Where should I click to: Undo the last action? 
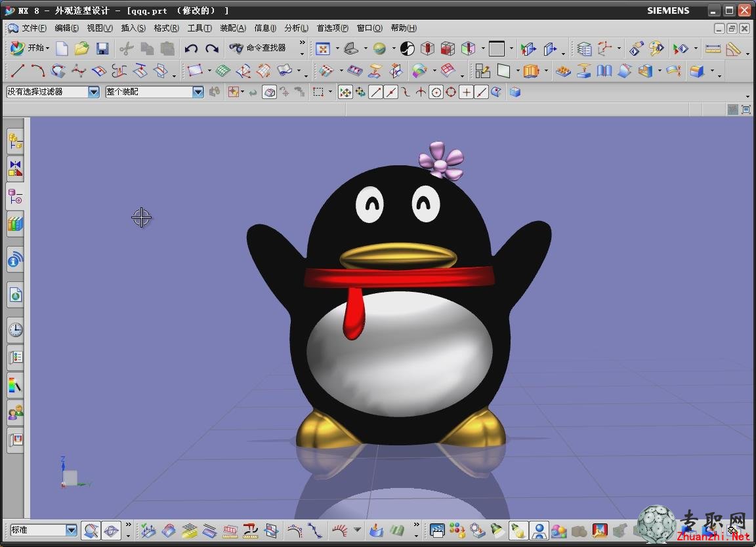[191, 48]
